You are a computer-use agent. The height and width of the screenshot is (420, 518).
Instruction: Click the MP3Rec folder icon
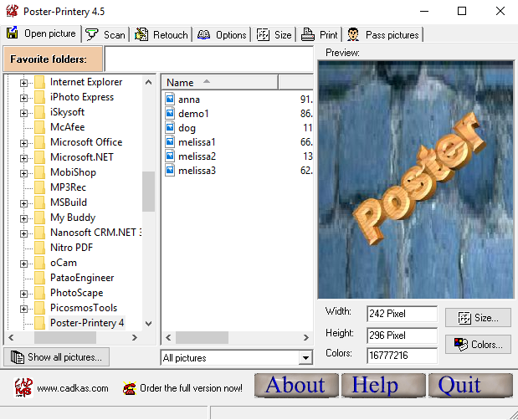39,187
